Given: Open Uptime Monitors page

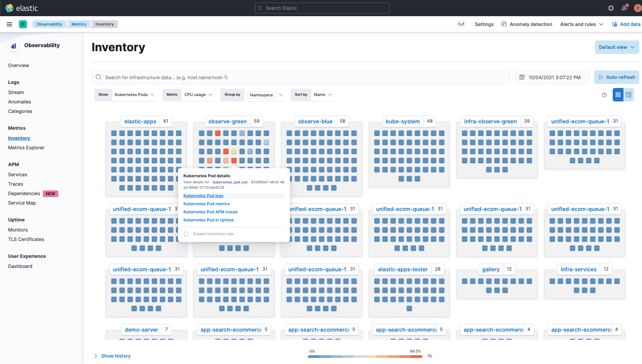Looking at the screenshot, I should [18, 230].
